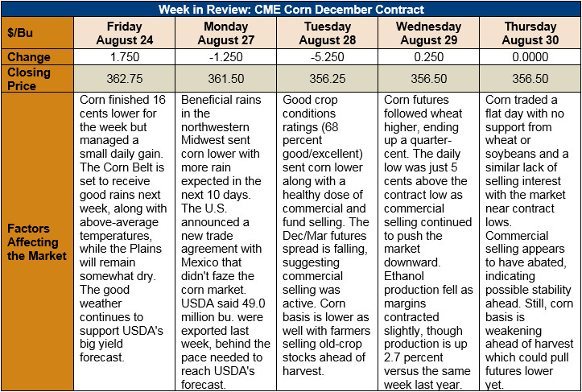Select the Friday August 24 column header

124,33
